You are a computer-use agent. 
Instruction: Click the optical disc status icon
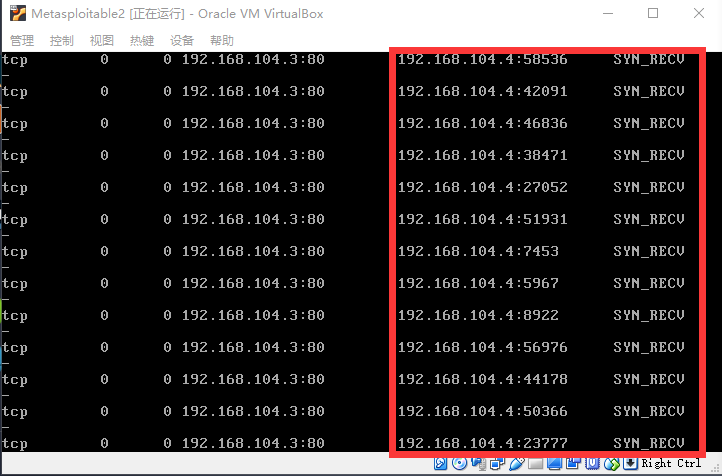[x=460, y=464]
